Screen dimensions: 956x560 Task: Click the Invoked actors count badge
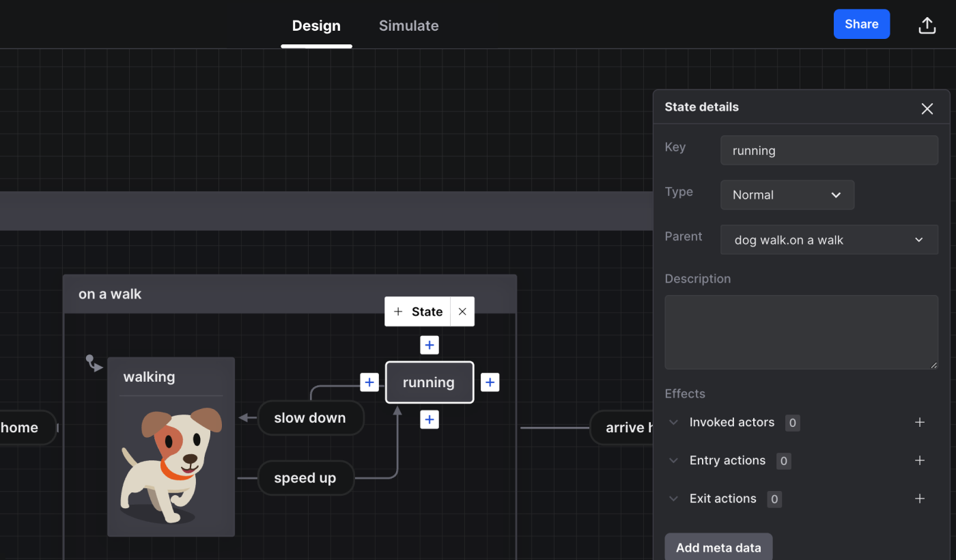793,423
